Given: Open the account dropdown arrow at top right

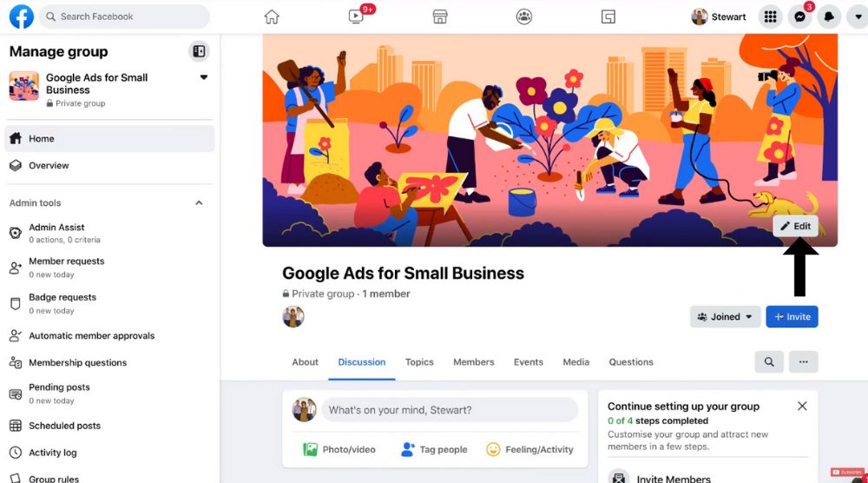Looking at the screenshot, I should click(858, 17).
